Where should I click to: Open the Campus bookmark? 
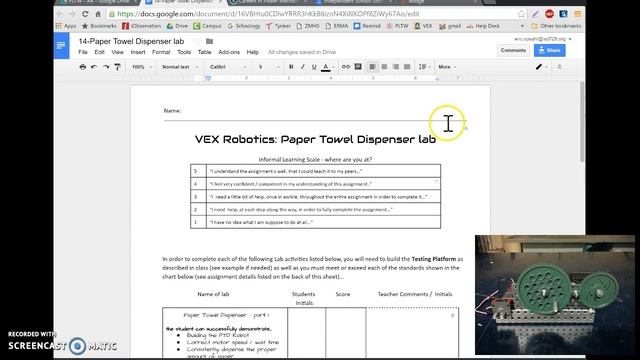[x=207, y=26]
